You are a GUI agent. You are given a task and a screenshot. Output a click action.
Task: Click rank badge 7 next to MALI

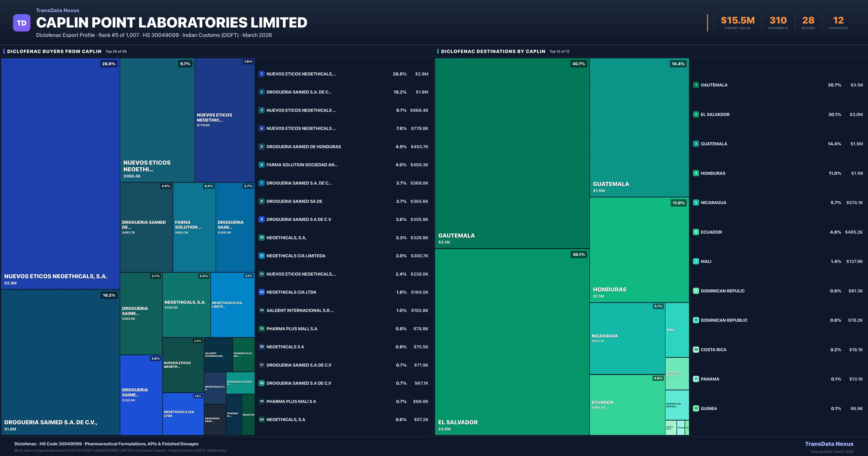696,261
